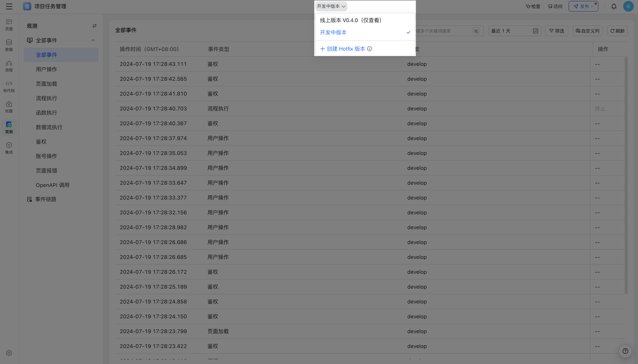Click the keyword search input field
This screenshot has width=638, height=364.
(x=443, y=31)
